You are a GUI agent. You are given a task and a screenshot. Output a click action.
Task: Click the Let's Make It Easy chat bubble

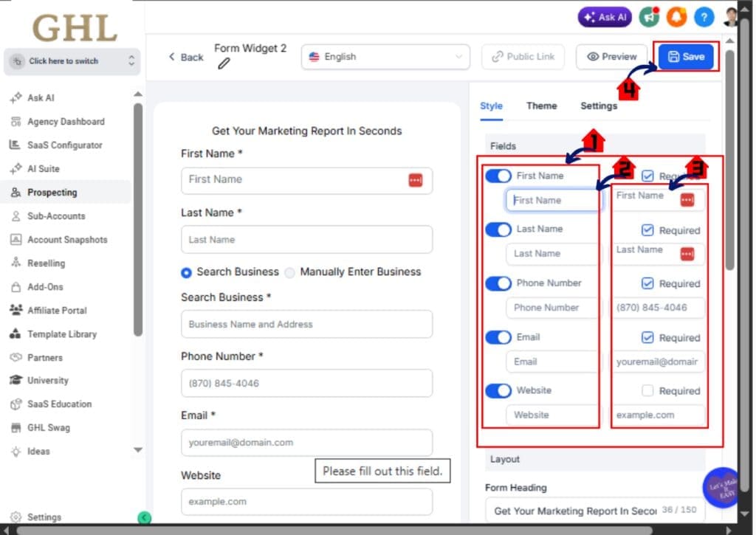(x=721, y=488)
